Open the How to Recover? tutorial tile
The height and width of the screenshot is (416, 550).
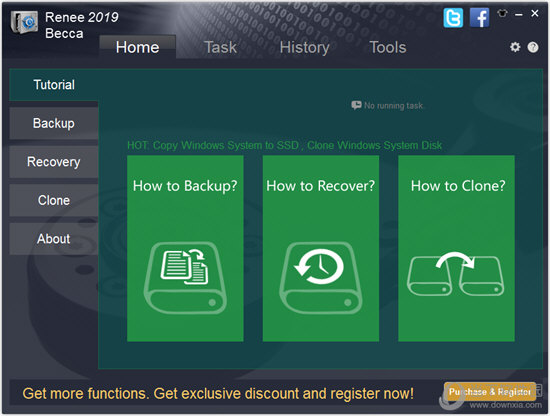click(321, 248)
